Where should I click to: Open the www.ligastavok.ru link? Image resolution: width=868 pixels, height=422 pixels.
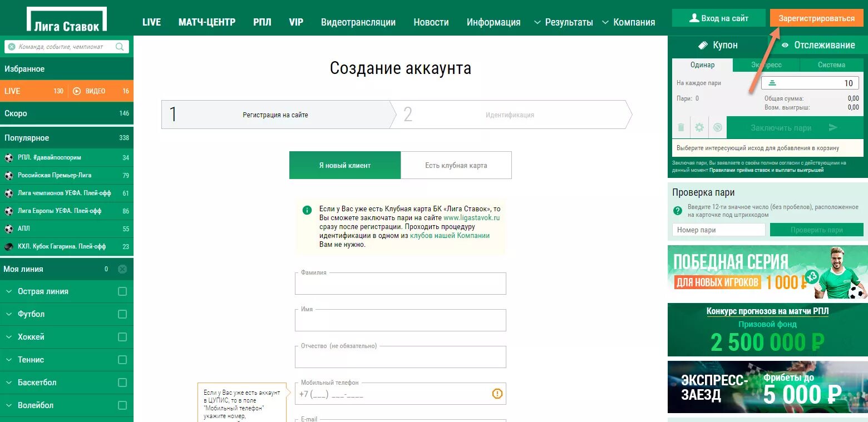(472, 218)
